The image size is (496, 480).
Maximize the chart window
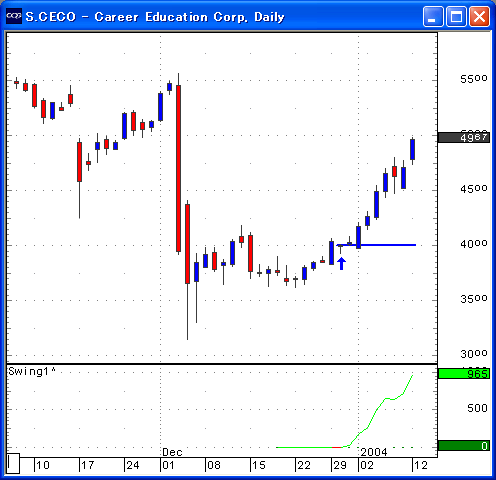point(456,16)
